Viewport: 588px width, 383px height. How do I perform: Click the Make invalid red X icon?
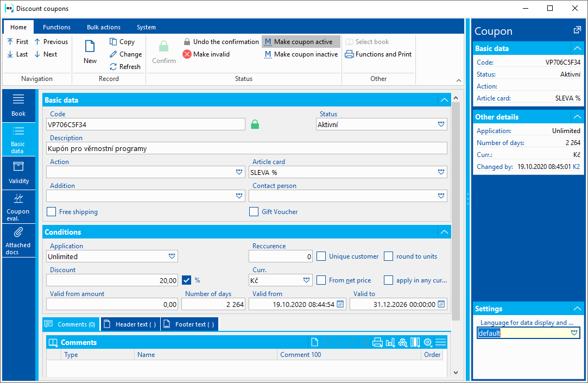pyautogui.click(x=187, y=54)
